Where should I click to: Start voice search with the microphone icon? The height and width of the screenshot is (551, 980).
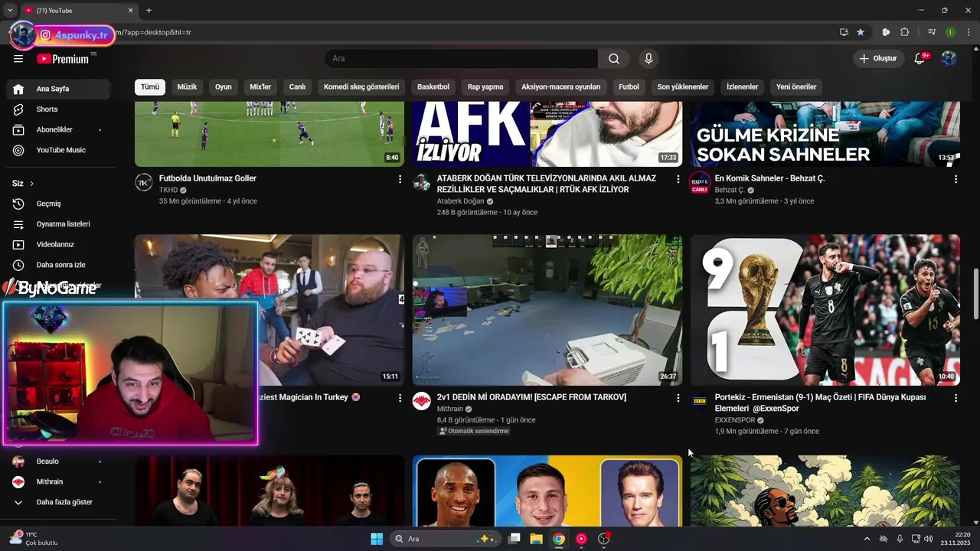click(648, 59)
